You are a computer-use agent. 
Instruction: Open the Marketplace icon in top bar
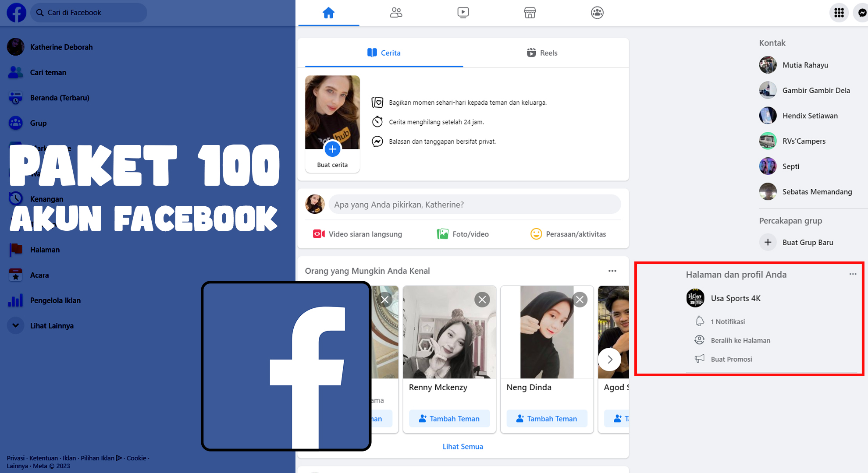tap(530, 13)
